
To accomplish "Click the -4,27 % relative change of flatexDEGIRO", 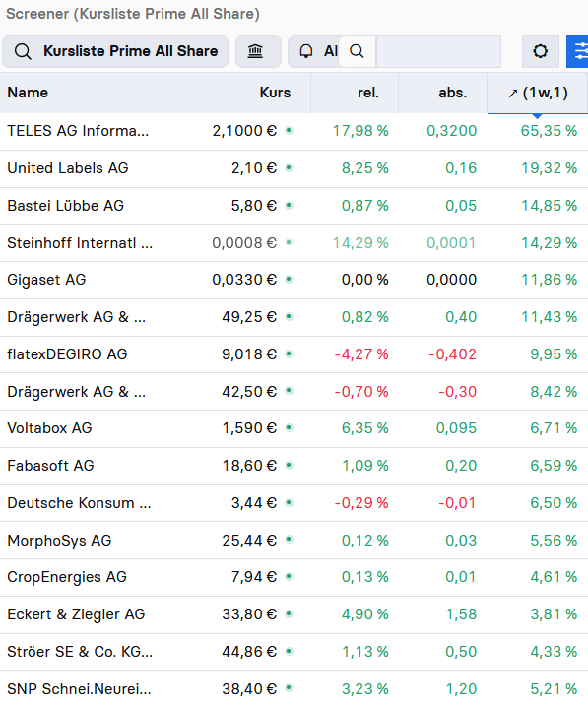I will click(361, 354).
